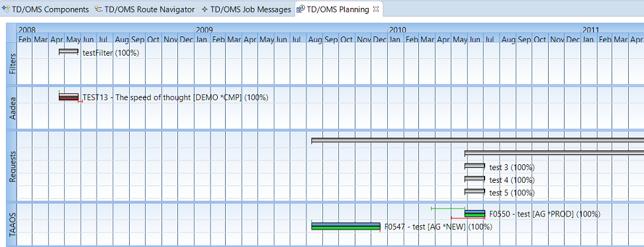The width and height of the screenshot is (644, 247).
Task: Select the TAAOS row header
Action: pos(12,224)
